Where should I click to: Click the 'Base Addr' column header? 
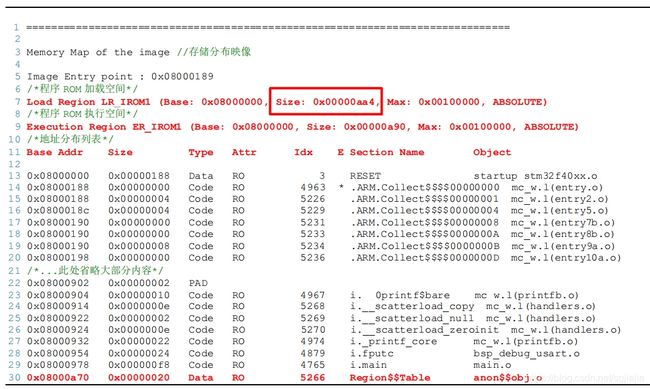[x=55, y=152]
